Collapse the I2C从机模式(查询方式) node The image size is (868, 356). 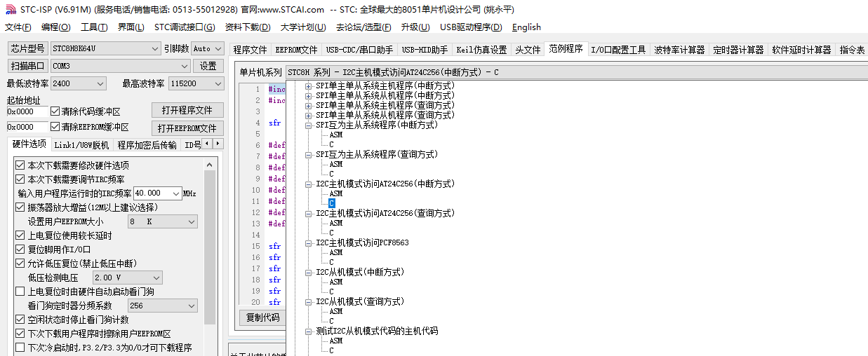[x=309, y=302]
